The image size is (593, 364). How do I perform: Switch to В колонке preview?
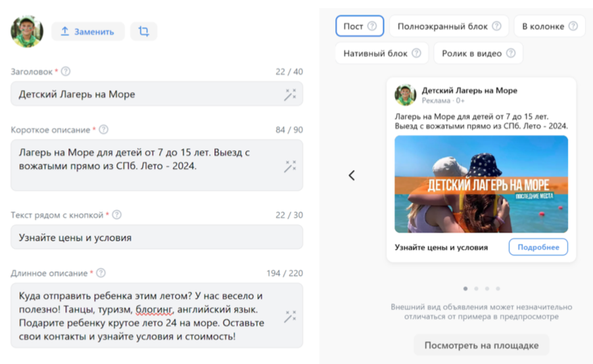550,26
